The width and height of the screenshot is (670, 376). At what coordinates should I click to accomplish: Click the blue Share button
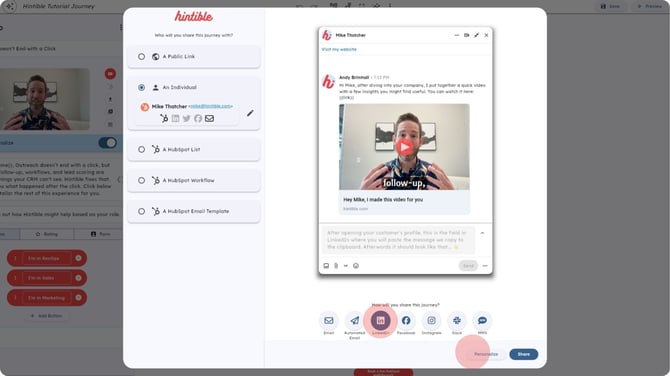(x=523, y=354)
